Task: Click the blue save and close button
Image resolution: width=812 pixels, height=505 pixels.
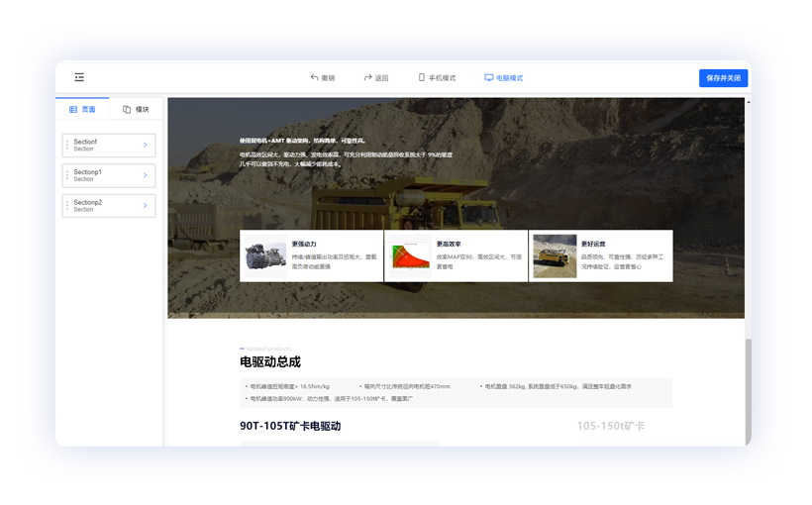Action: click(723, 77)
